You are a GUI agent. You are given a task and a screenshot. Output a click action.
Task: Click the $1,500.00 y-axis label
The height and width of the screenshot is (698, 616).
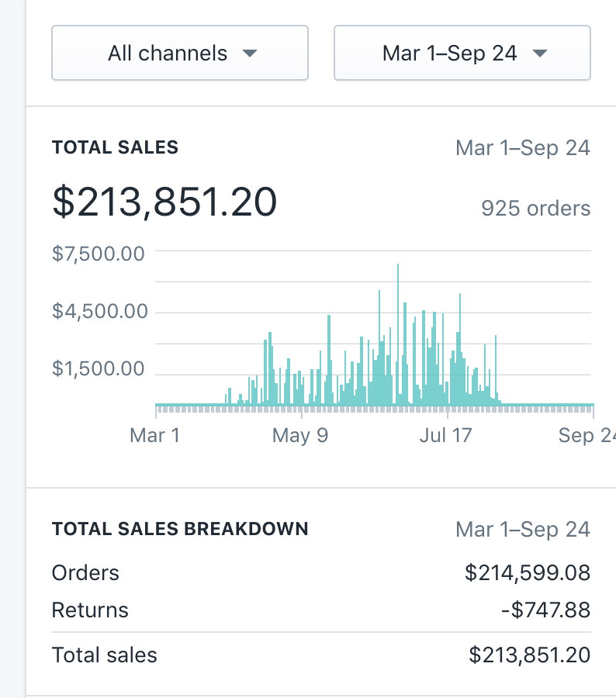99,368
